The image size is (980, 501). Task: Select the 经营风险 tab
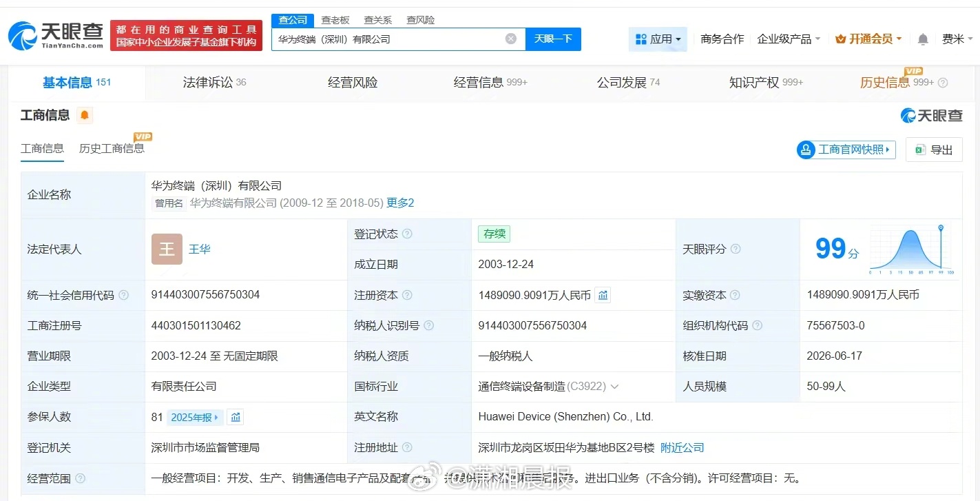coord(353,83)
